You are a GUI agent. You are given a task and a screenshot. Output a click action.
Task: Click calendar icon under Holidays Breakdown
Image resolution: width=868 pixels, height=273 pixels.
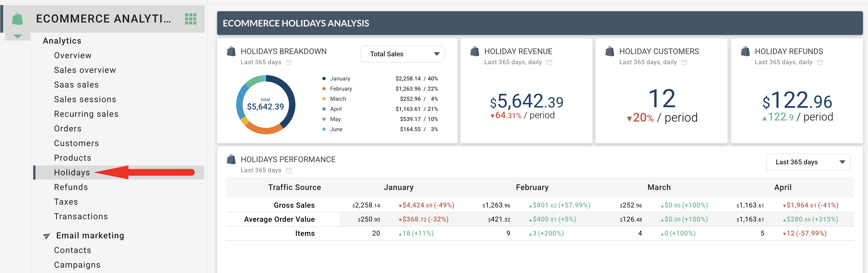(x=289, y=62)
